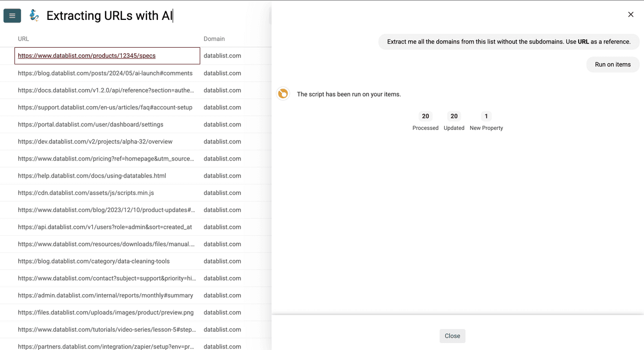Click the Domain cell in cdn.datablist.com row
The image size is (644, 350).
[x=236, y=193]
